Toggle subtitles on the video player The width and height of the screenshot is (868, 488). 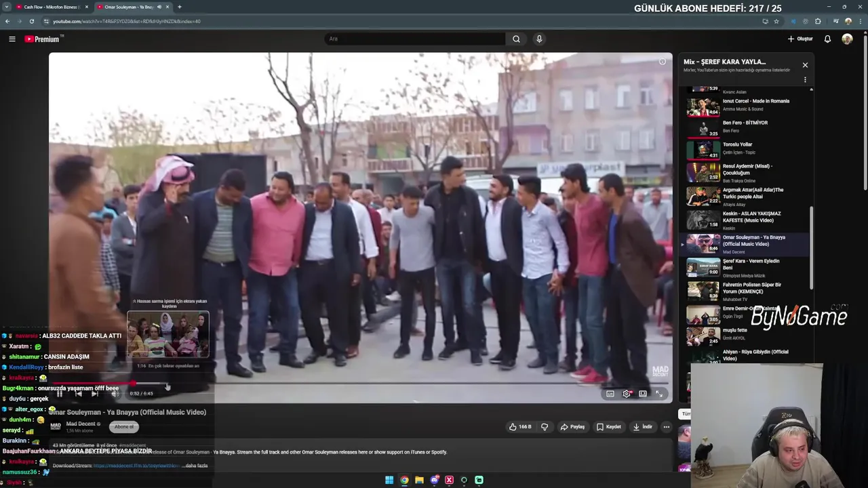(x=610, y=394)
